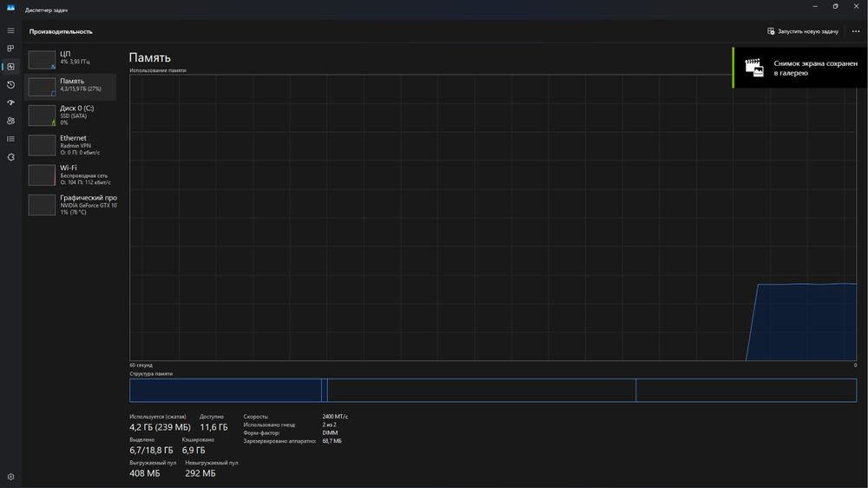This screenshot has height=488, width=868.
Task: Click '2400 МТ/с' speed value
Action: [335, 417]
